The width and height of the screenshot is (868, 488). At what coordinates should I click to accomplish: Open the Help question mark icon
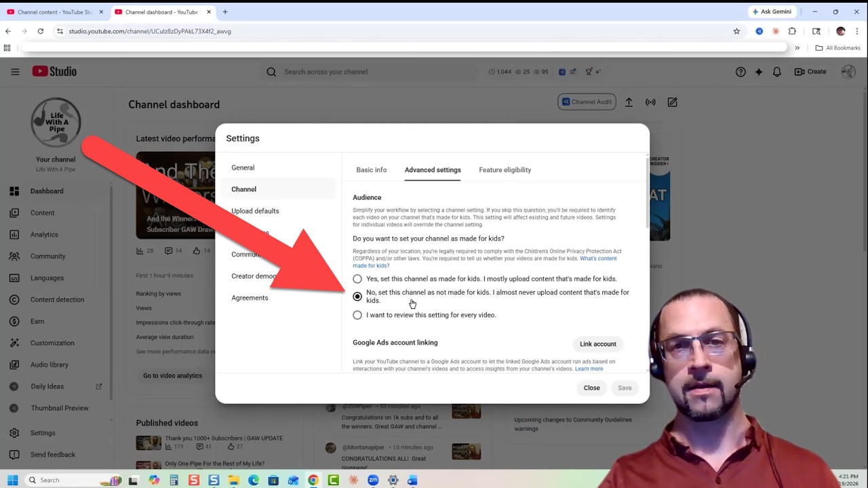pyautogui.click(x=741, y=72)
